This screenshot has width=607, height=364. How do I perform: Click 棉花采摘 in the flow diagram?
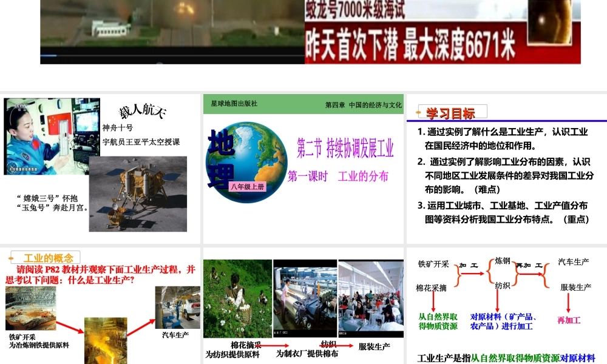point(431,288)
